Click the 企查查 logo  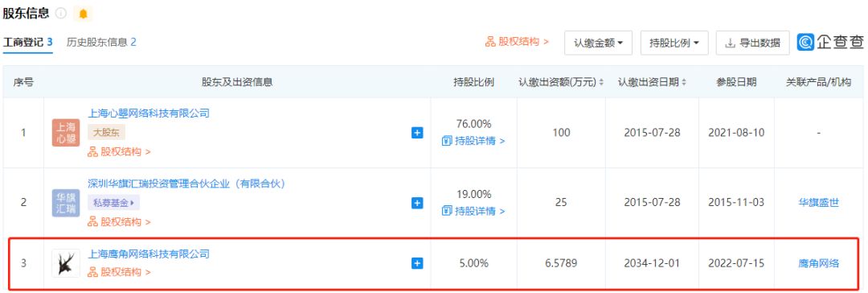pyautogui.click(x=830, y=42)
